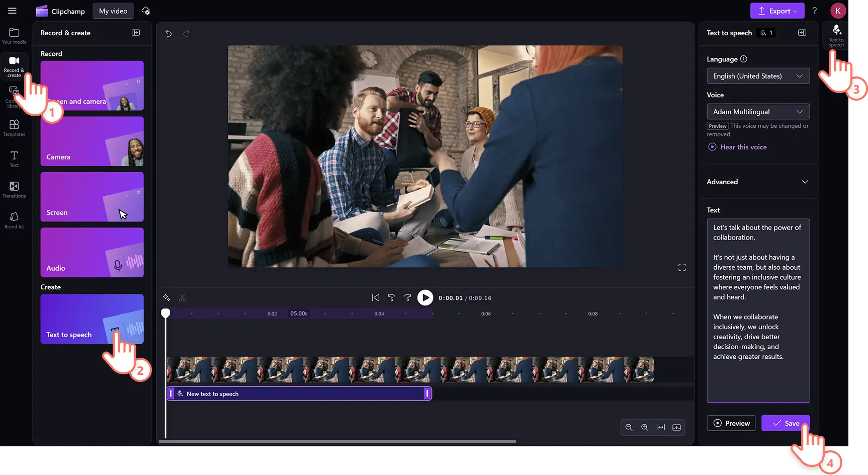
Task: Open Transitions tab in sidebar
Action: click(14, 189)
